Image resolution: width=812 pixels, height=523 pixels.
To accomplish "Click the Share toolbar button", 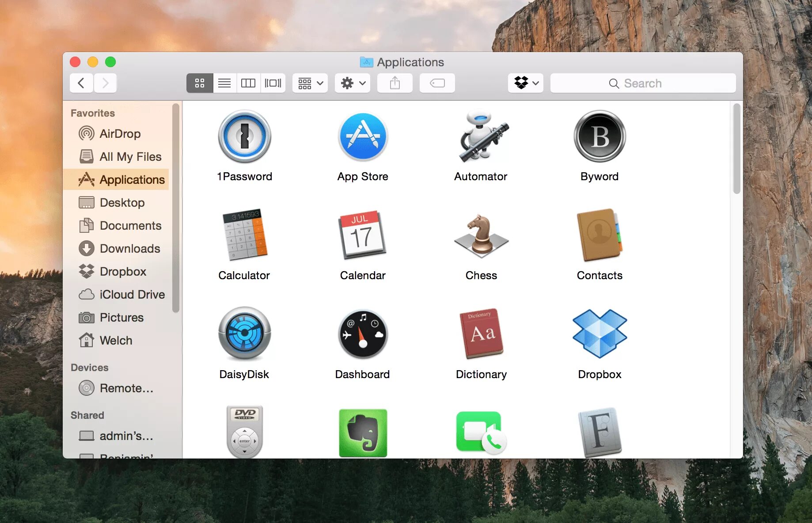I will click(395, 83).
